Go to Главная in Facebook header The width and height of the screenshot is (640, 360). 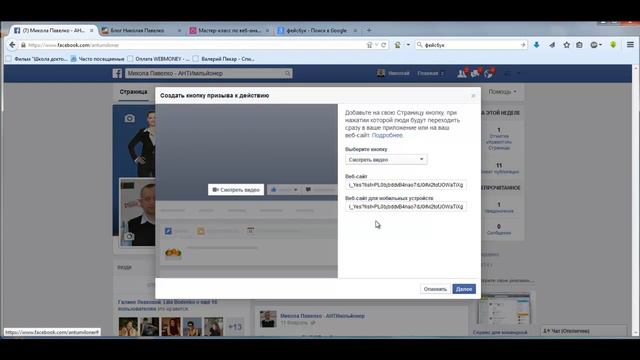click(x=428, y=73)
